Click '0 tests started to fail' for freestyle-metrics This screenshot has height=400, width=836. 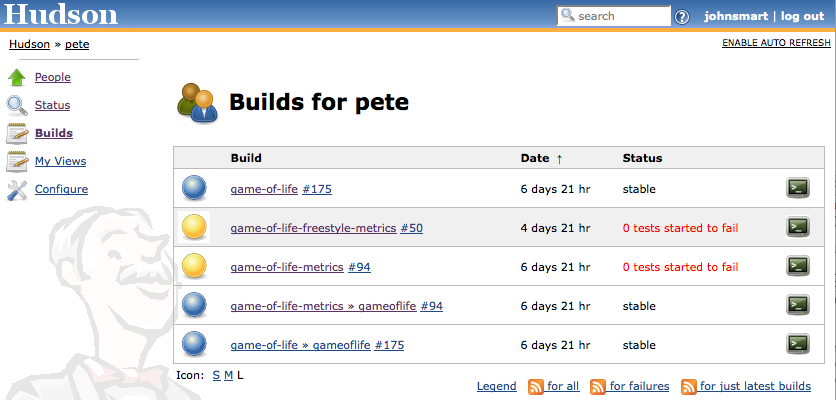(x=680, y=228)
